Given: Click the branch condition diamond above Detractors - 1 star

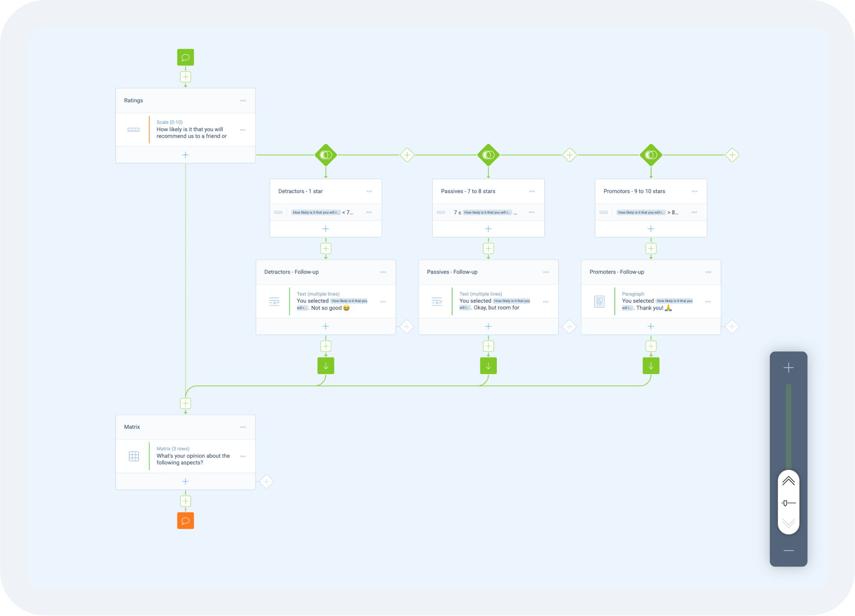Looking at the screenshot, I should (x=326, y=155).
